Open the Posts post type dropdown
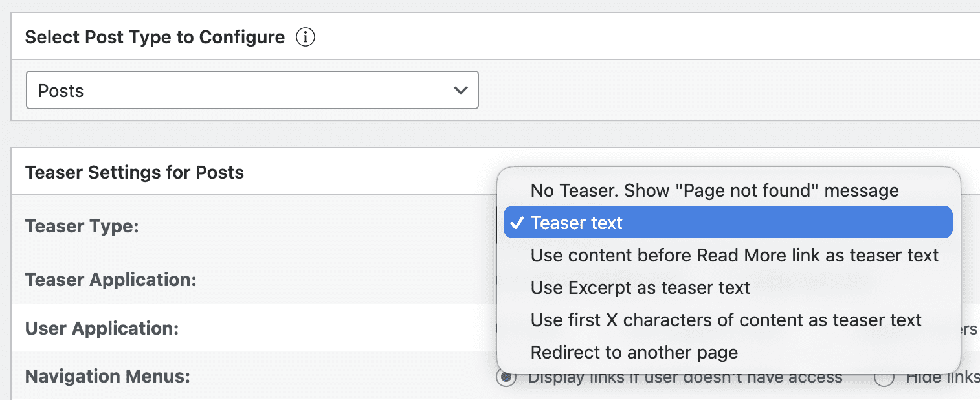 [252, 91]
